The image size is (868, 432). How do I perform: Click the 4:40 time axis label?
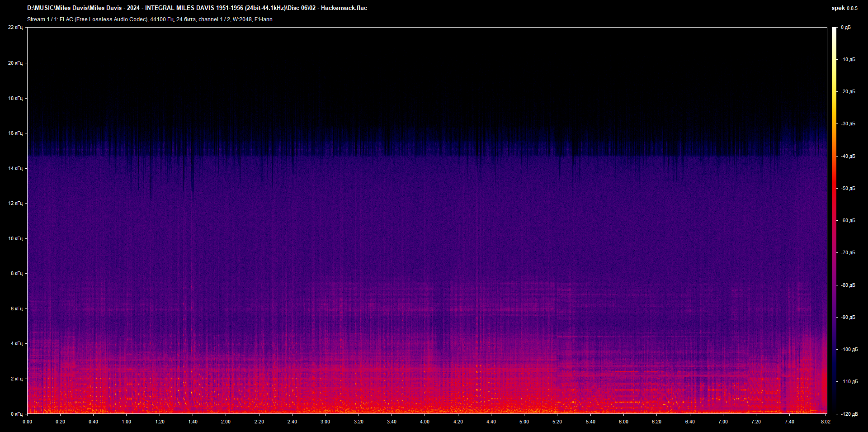tap(491, 422)
